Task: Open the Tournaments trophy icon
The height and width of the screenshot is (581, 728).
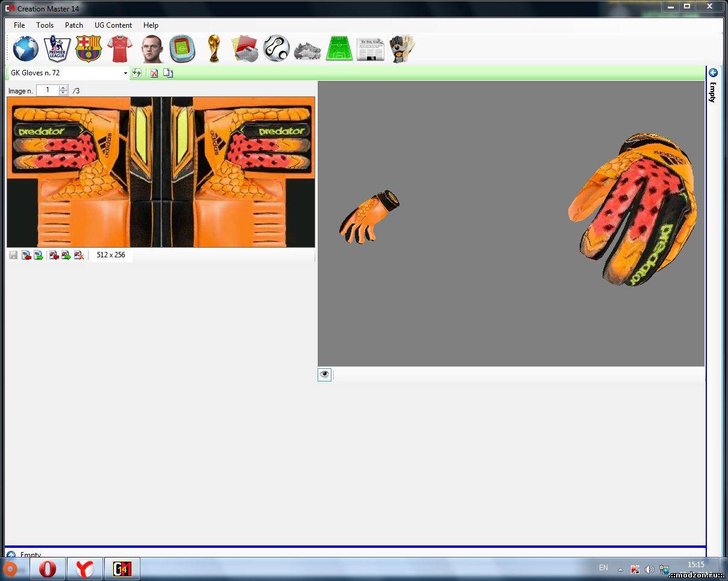Action: [x=213, y=49]
